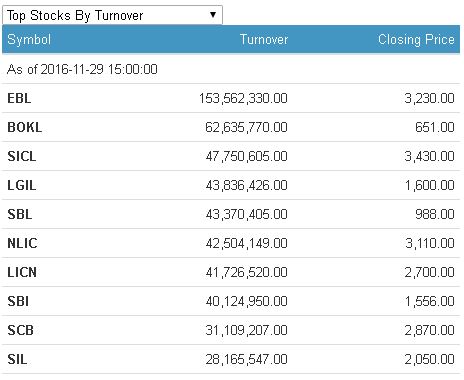Open the BOKL stock symbol
Viewport: 464px width, 380px height.
coord(25,127)
